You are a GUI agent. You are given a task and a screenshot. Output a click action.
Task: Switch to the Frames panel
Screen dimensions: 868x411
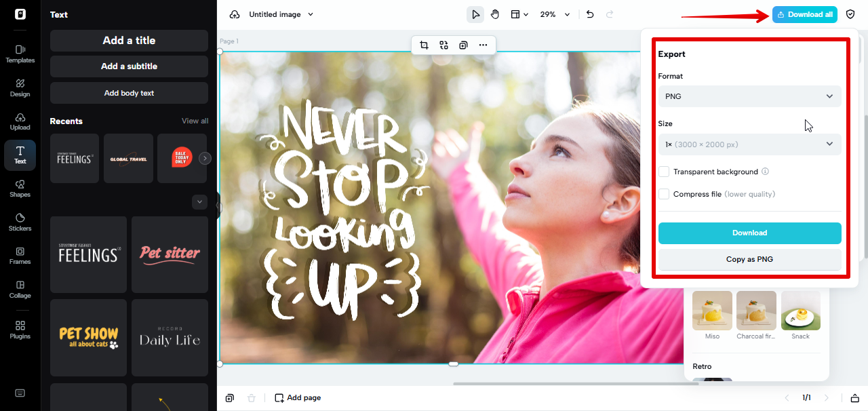pos(20,256)
